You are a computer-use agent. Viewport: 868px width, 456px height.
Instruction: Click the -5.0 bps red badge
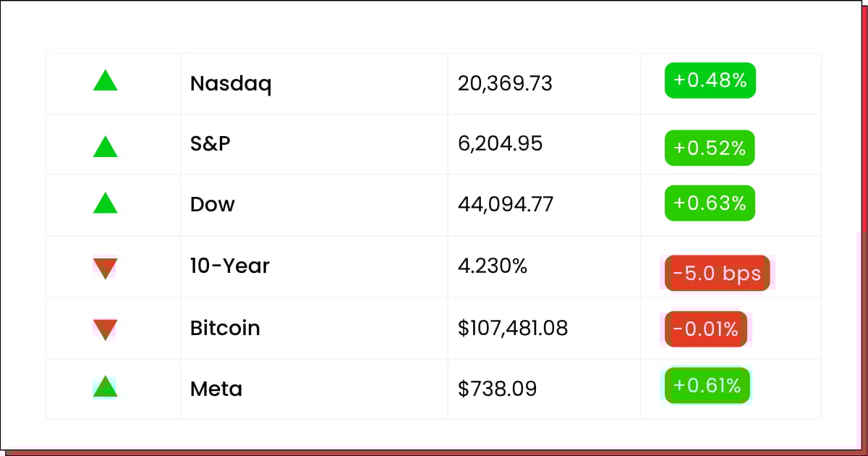(x=717, y=273)
